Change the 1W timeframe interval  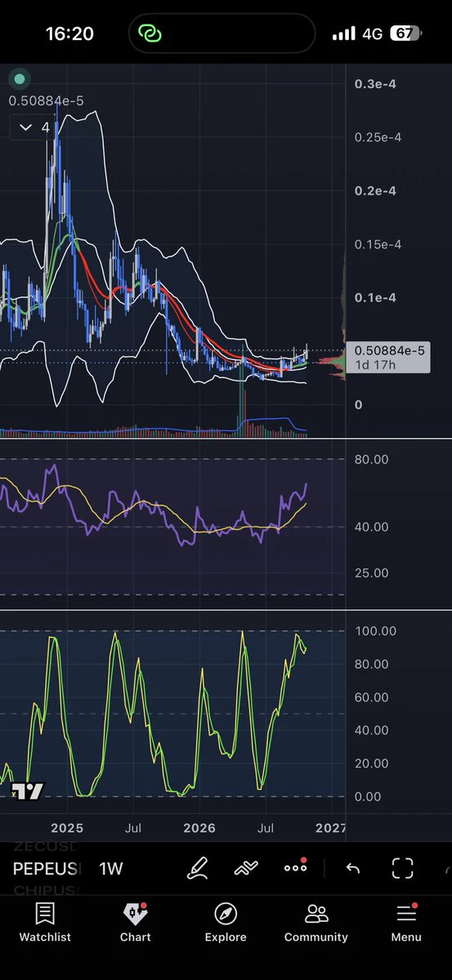pyautogui.click(x=111, y=868)
